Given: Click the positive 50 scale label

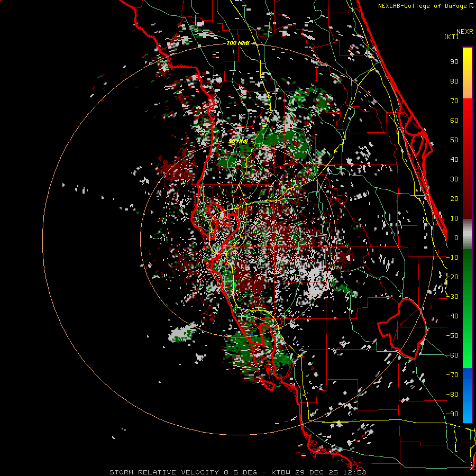Looking at the screenshot, I should coord(454,140).
